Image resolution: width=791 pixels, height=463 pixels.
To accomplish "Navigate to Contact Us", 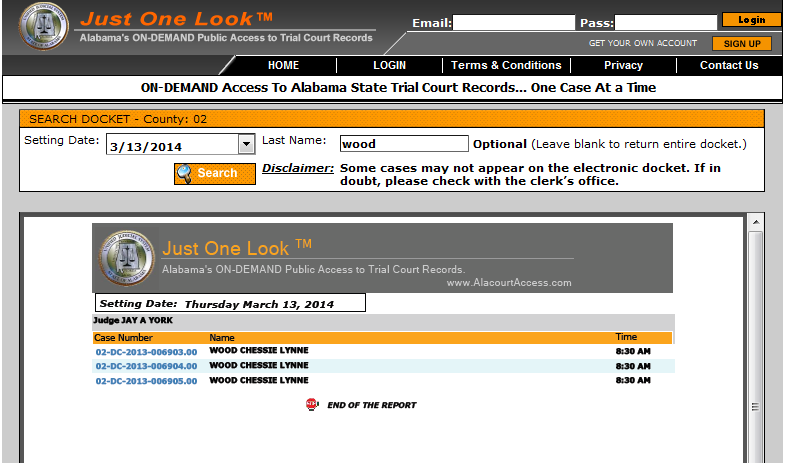I will point(728,65).
